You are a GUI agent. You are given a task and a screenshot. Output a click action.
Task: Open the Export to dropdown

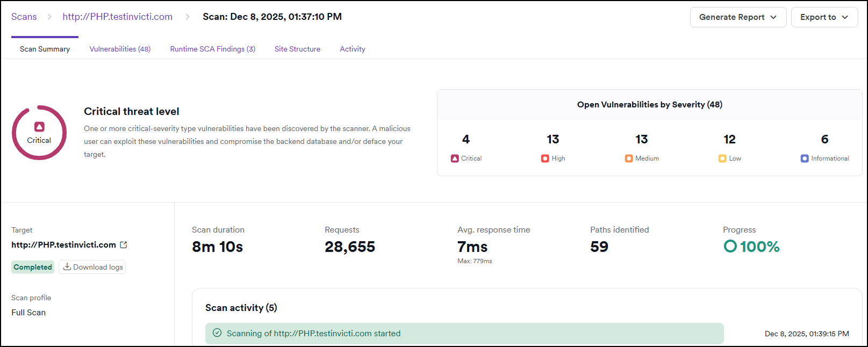pos(824,17)
